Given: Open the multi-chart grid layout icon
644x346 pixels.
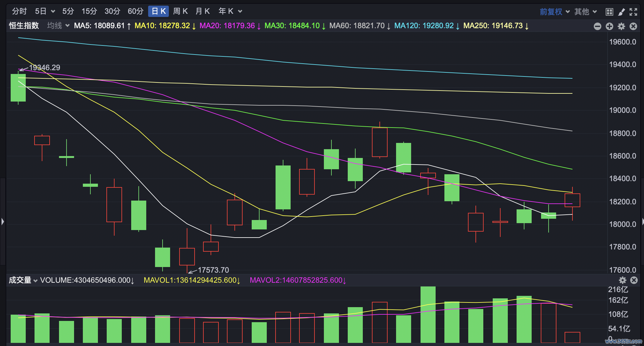Looking at the screenshot, I should 609,12.
